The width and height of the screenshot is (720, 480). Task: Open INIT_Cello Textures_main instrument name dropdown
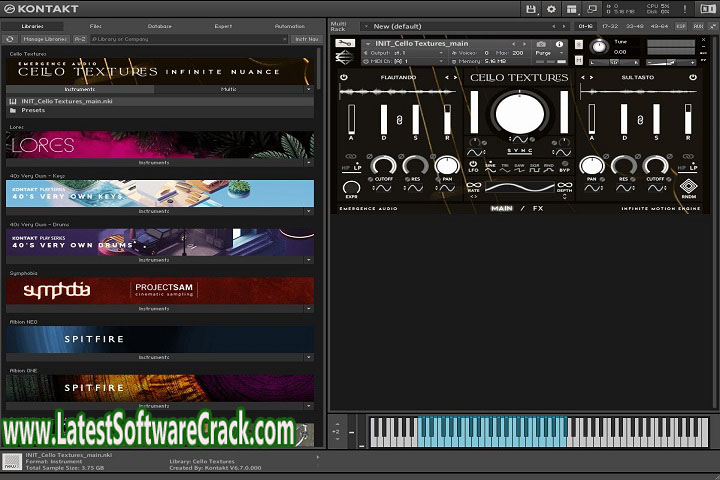click(x=368, y=44)
